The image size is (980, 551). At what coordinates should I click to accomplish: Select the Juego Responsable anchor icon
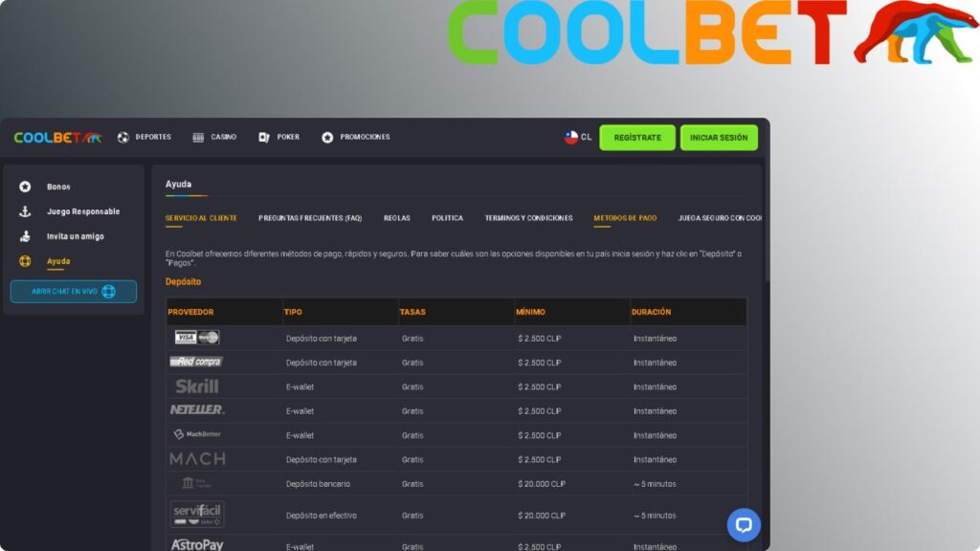(26, 211)
